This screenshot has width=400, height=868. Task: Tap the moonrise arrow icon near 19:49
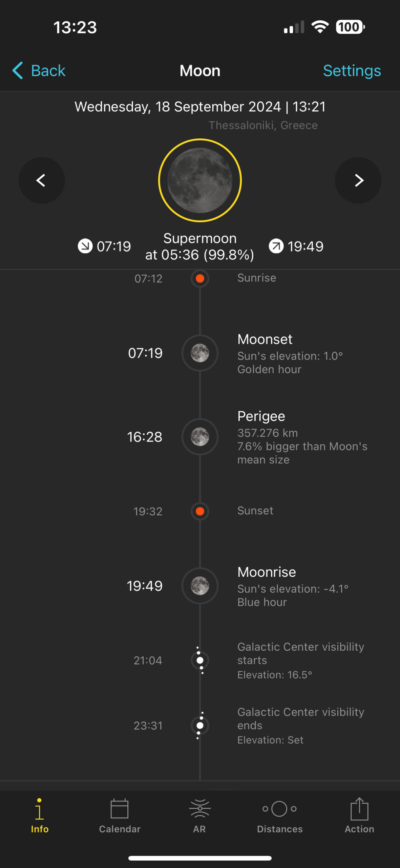coord(276,246)
